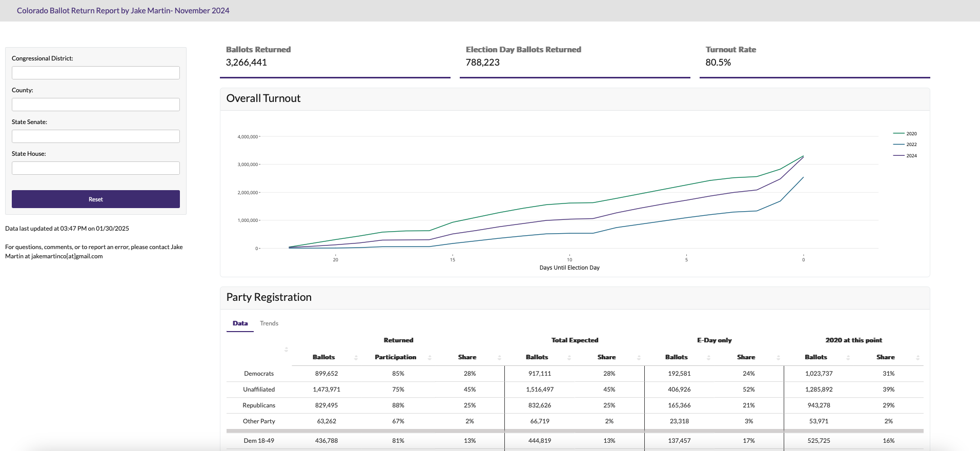The height and width of the screenshot is (451, 980).
Task: Sort by Total Expected Ballots icon
Action: click(569, 357)
